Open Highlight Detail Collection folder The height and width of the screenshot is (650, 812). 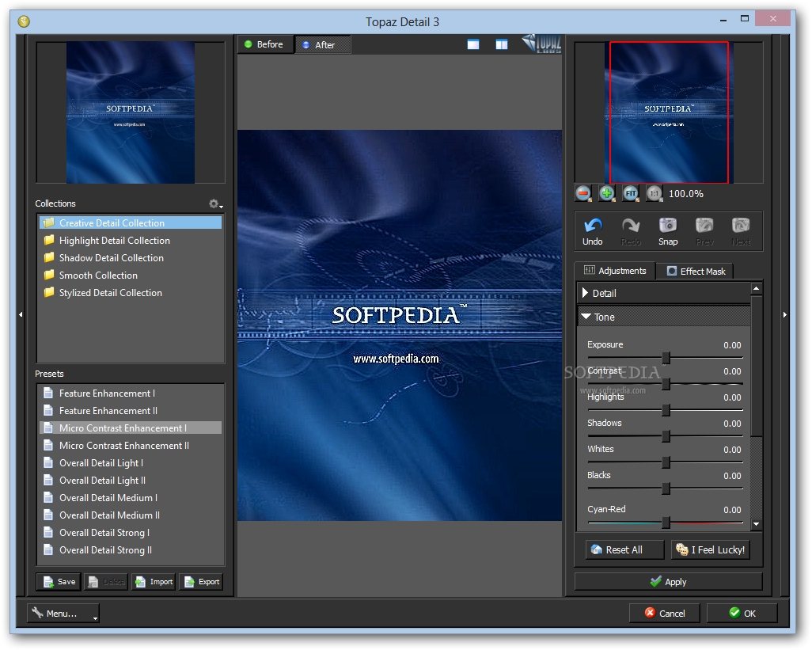click(x=131, y=241)
